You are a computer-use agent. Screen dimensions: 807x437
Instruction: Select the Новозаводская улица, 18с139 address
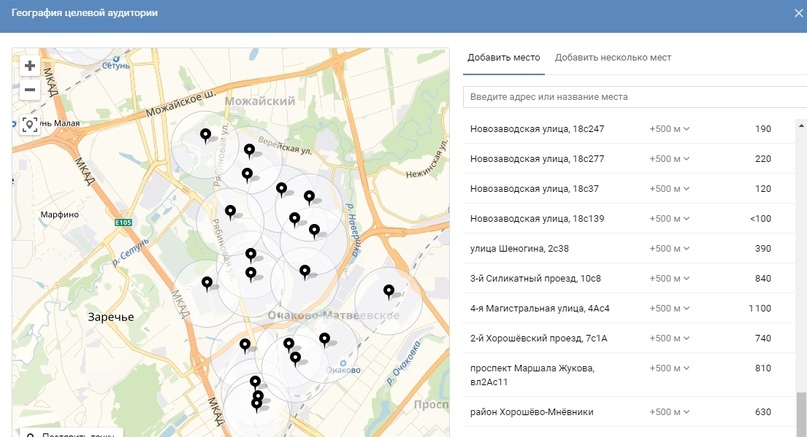point(537,218)
